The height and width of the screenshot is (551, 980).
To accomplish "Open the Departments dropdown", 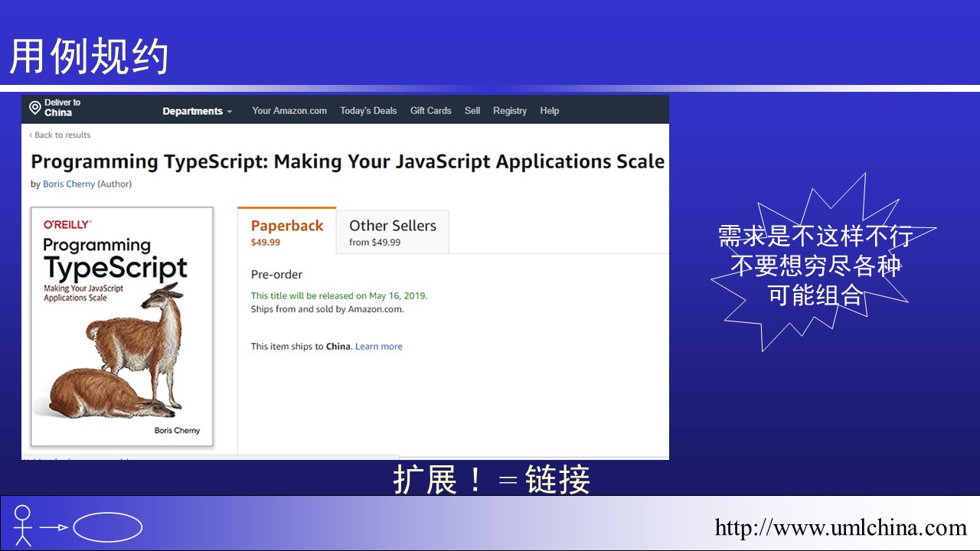I will click(198, 111).
